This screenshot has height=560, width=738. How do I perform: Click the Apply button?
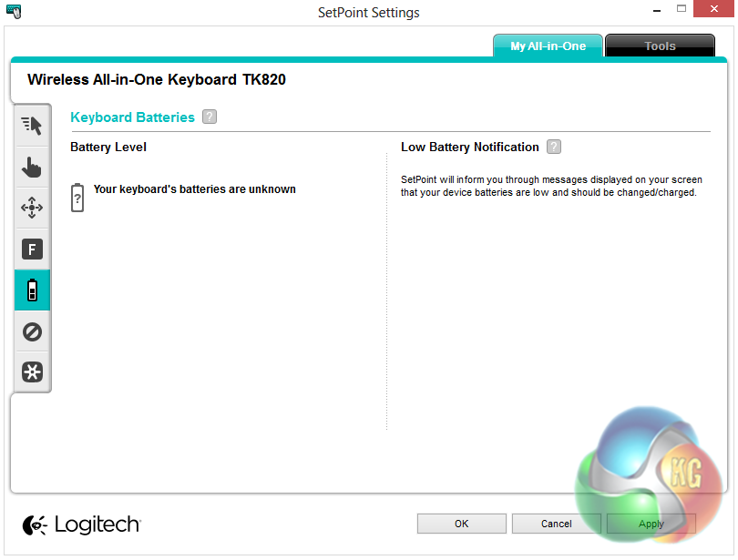tap(651, 524)
